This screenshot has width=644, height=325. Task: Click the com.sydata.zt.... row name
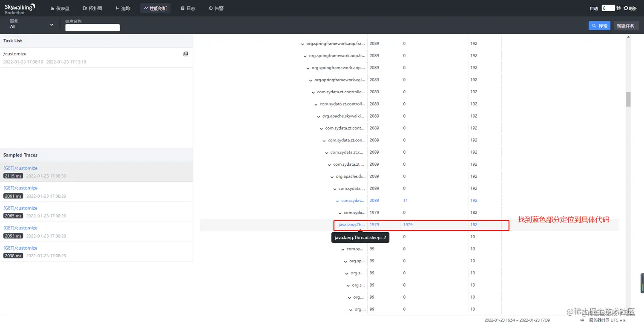pyautogui.click(x=349, y=164)
